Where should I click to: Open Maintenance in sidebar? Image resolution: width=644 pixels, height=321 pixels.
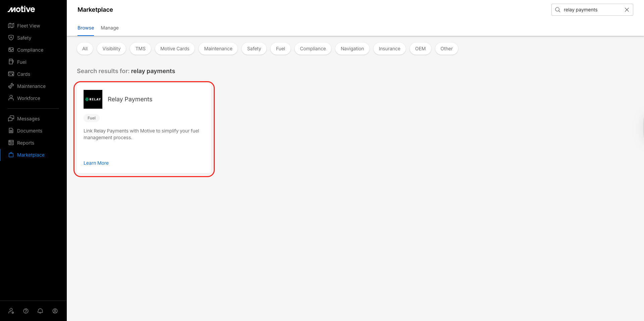coord(31,86)
